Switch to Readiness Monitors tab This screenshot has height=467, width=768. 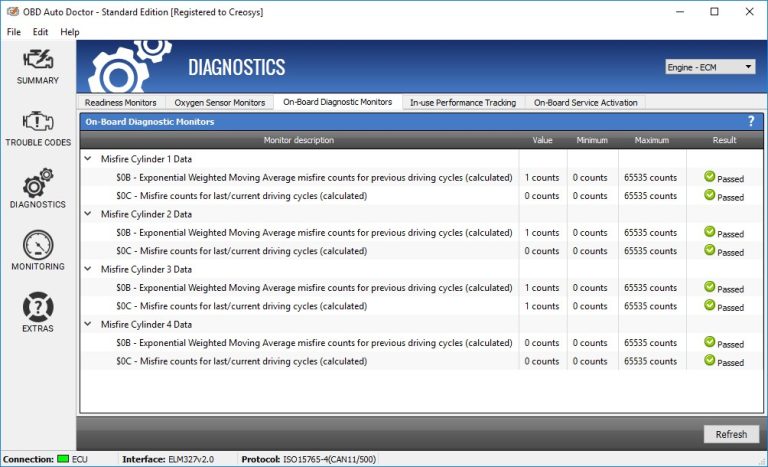[120, 102]
